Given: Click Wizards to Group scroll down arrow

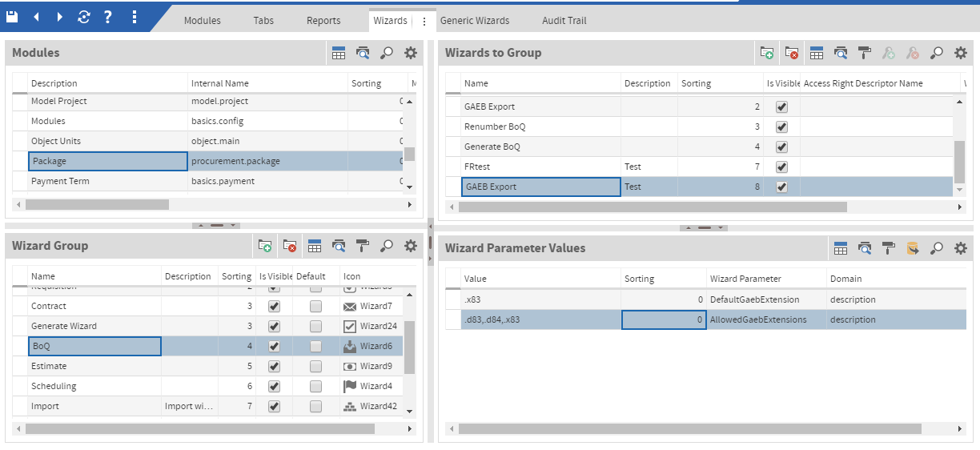Looking at the screenshot, I should [960, 189].
